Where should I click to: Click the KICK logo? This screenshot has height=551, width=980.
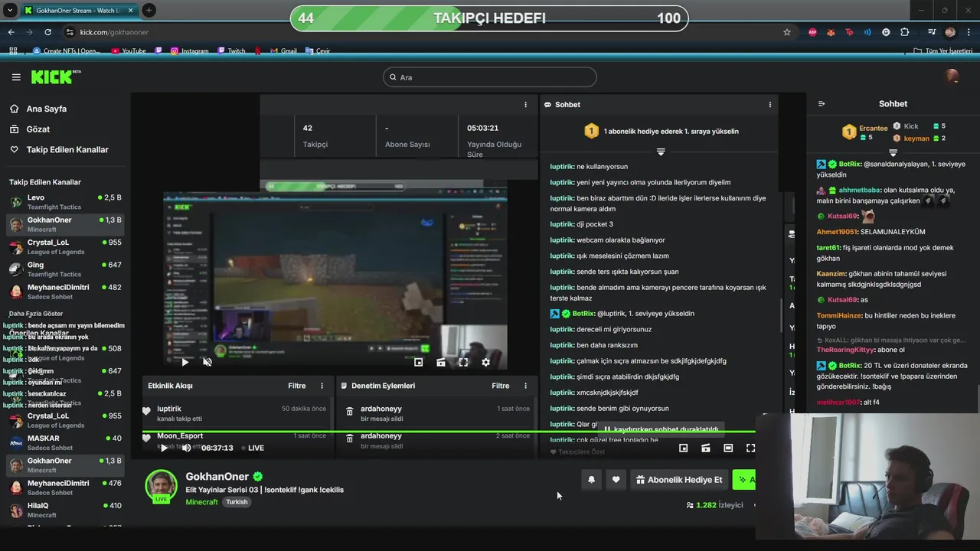click(55, 77)
